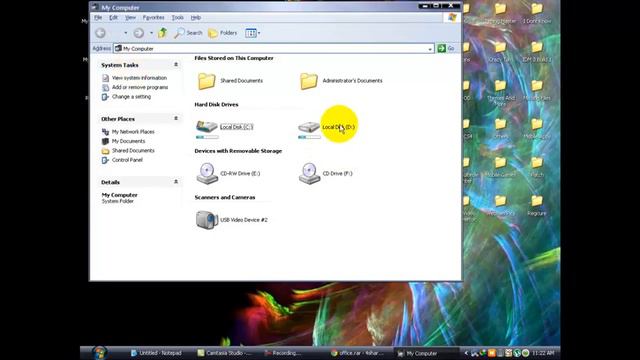Screen dimensions: 640x360
Task: Select the Shared Documents folder icon
Action: tap(207, 81)
